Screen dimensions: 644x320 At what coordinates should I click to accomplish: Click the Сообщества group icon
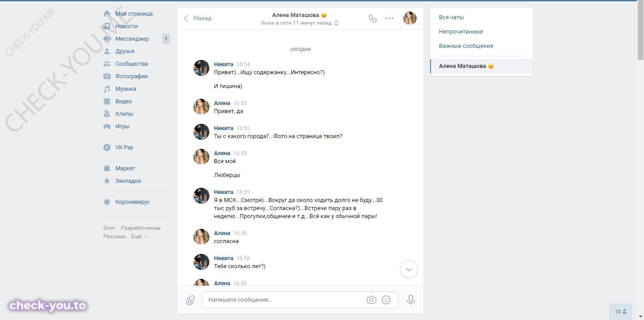point(107,64)
